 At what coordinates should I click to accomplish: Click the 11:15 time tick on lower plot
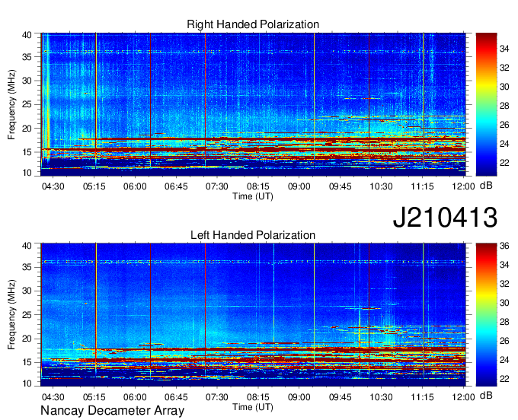[423, 397]
